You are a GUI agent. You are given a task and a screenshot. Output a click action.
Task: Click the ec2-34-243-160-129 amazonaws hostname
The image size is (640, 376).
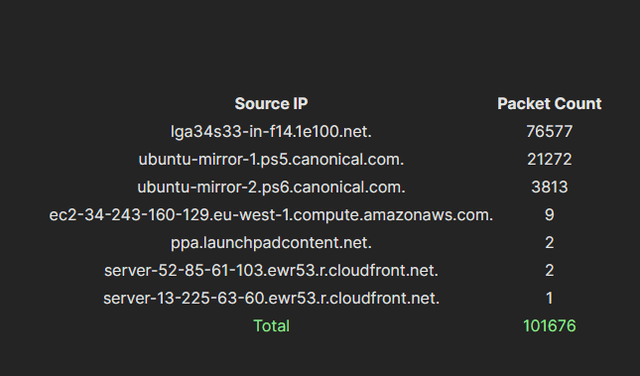click(x=271, y=215)
